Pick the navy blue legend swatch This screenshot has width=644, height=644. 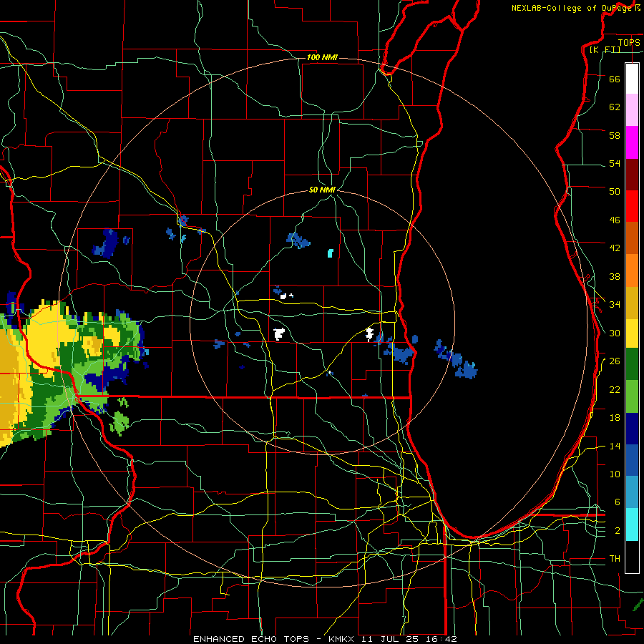tap(632, 429)
